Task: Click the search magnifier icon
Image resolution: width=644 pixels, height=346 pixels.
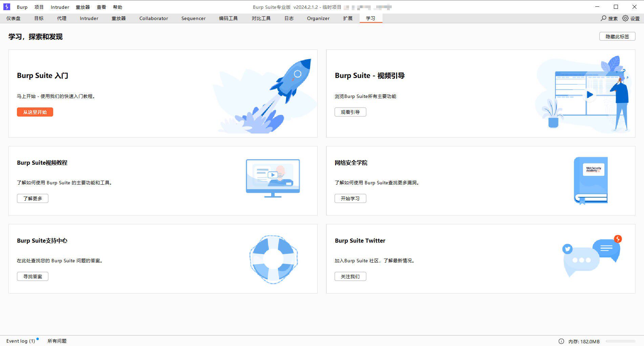Action: pyautogui.click(x=603, y=18)
